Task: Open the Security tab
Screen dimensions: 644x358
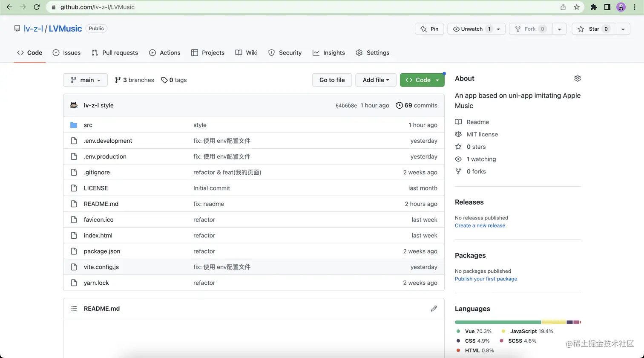Action: [x=285, y=53]
